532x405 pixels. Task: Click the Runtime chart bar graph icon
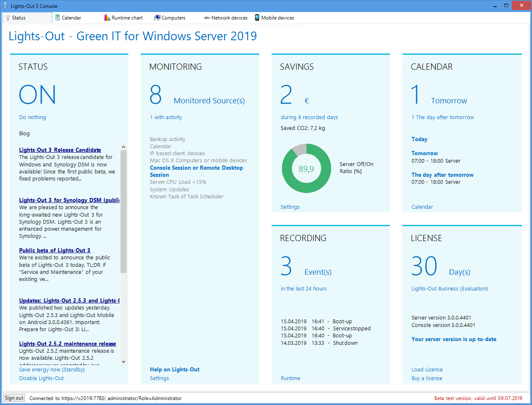click(x=107, y=18)
